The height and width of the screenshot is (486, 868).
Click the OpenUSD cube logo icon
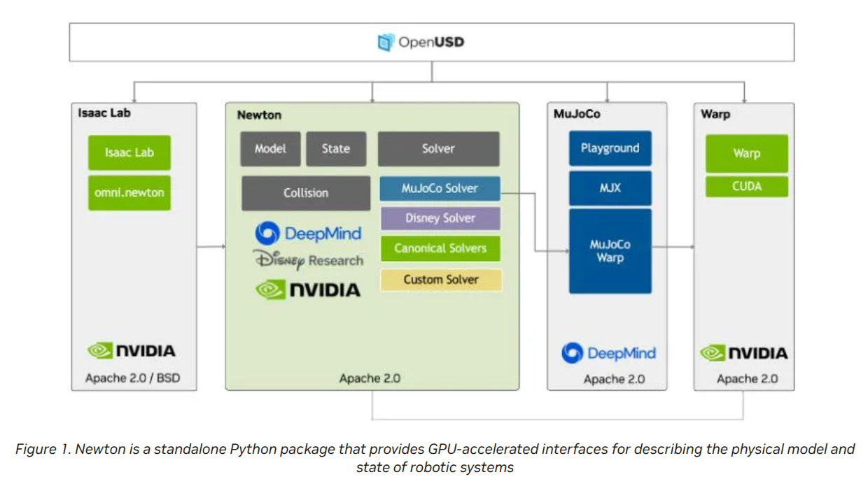coord(386,43)
